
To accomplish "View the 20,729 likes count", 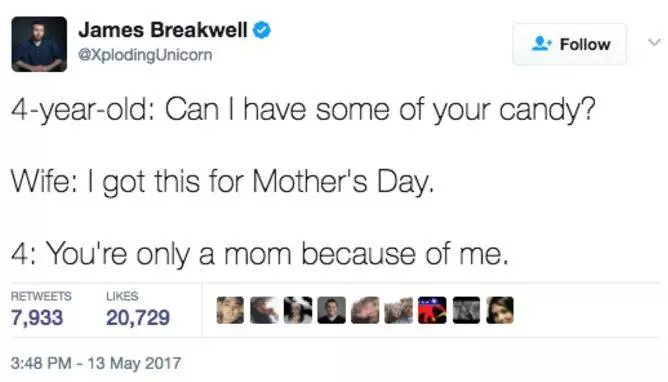I will click(138, 318).
